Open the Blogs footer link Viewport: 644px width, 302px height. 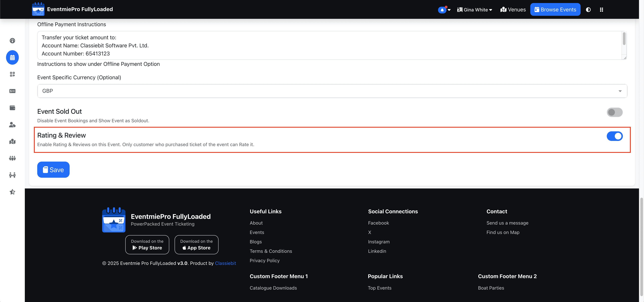point(255,242)
